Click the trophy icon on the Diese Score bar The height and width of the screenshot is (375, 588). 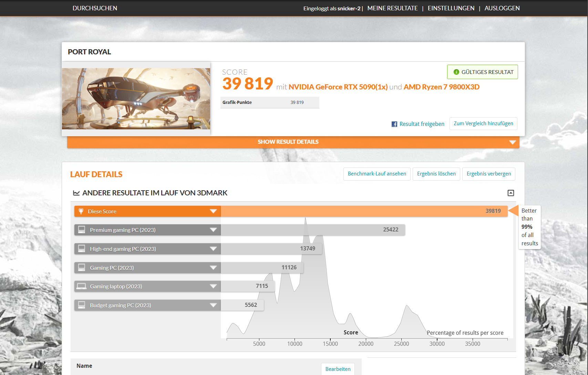coord(81,211)
